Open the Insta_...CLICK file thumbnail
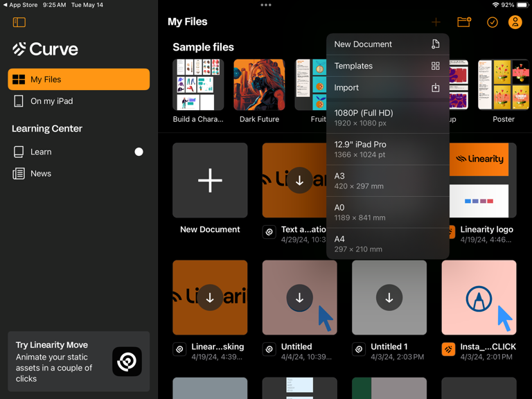Screen dimensions: 532x399 pos(479,298)
